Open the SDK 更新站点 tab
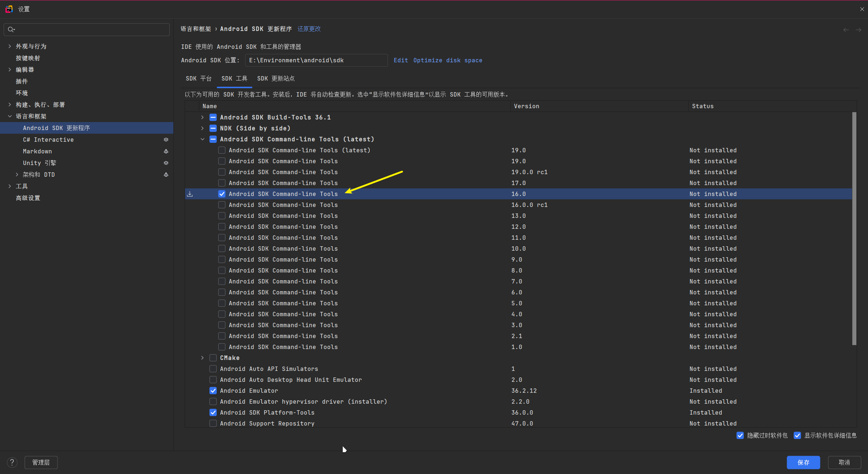 click(276, 78)
